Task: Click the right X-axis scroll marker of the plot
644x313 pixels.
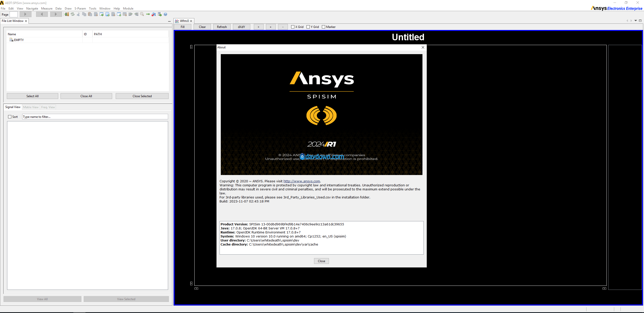Action: pyautogui.click(x=604, y=289)
